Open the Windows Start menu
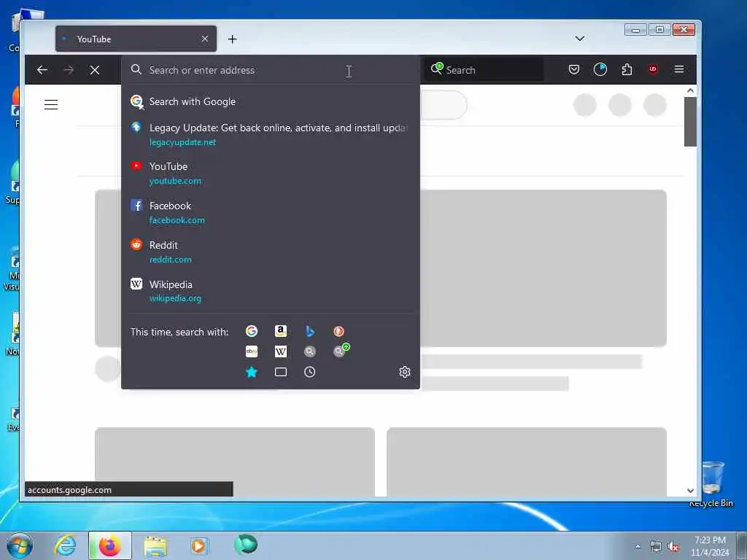This screenshot has width=747, height=560. pos(20,545)
